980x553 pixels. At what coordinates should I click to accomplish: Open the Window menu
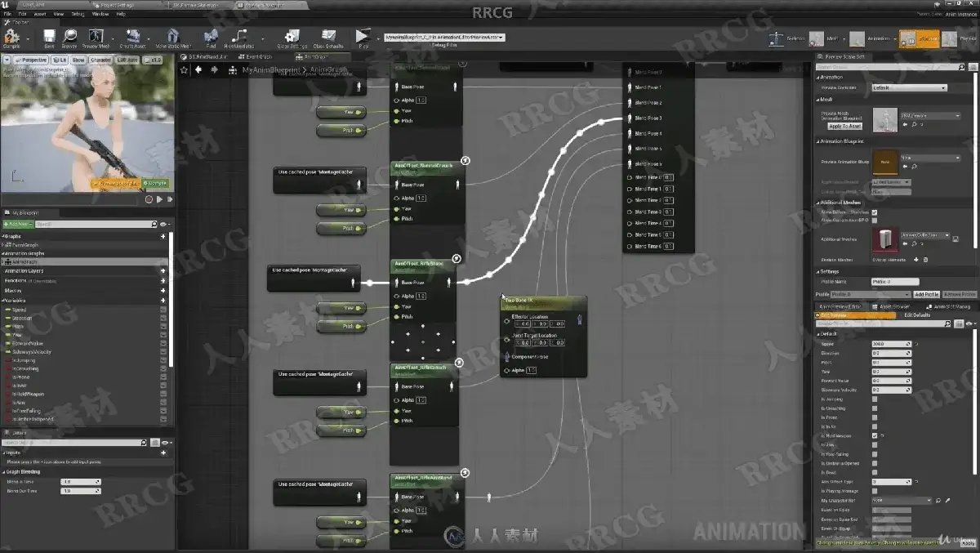(x=100, y=14)
